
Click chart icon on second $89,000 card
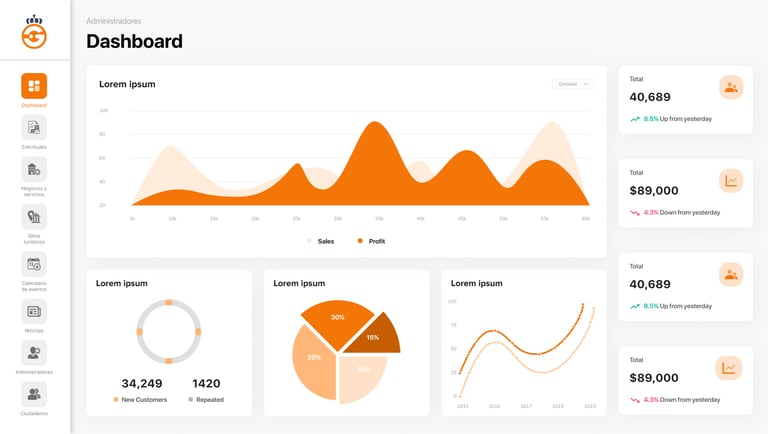(728, 368)
